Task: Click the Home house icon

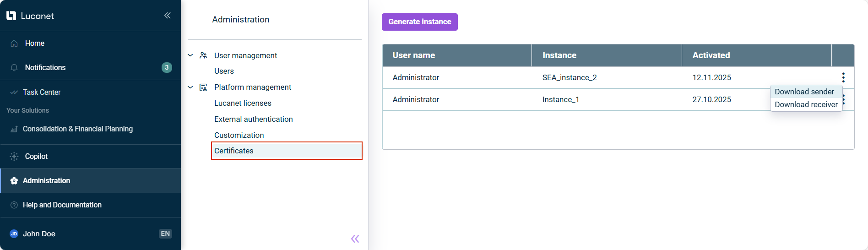Action: coord(14,43)
